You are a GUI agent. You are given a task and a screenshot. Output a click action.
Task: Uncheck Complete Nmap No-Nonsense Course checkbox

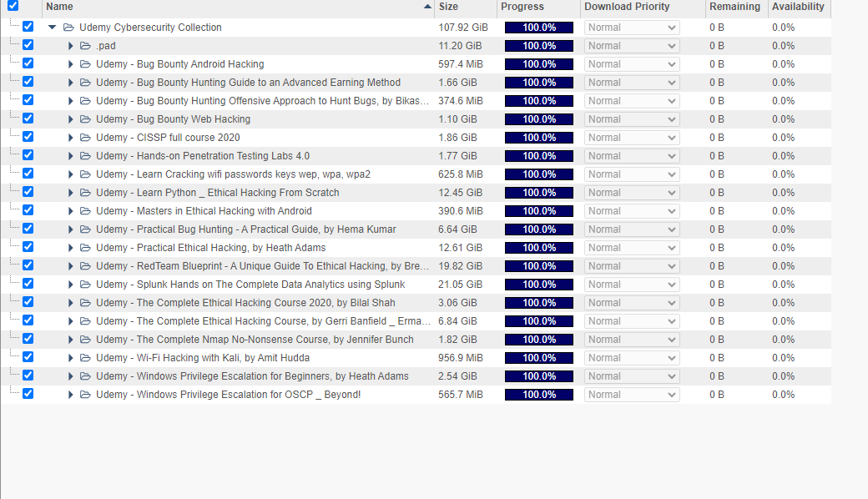pos(28,339)
